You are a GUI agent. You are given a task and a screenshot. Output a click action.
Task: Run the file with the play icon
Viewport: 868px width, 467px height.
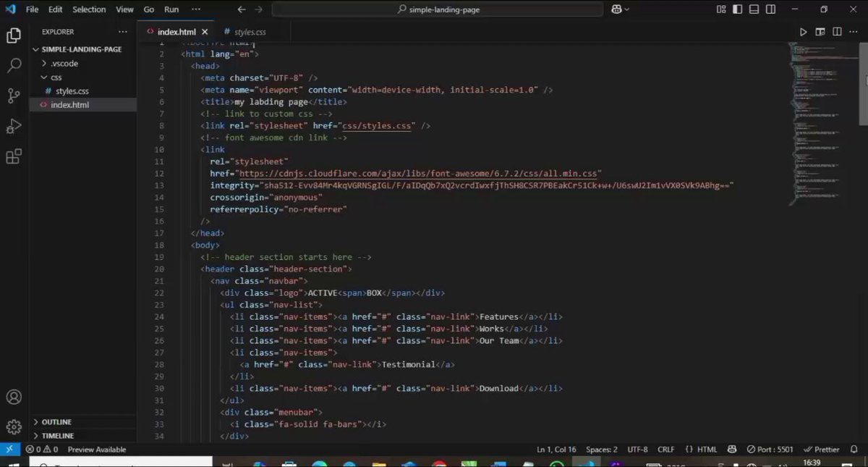tap(803, 32)
